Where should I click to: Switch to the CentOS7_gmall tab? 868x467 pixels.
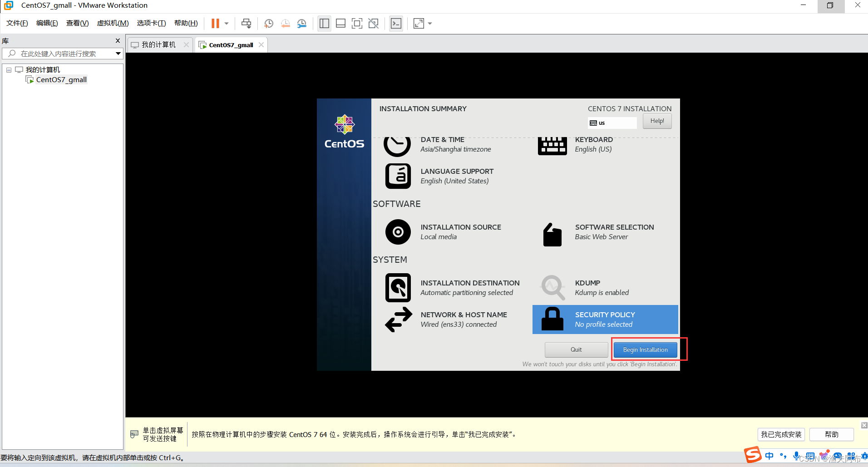point(231,44)
